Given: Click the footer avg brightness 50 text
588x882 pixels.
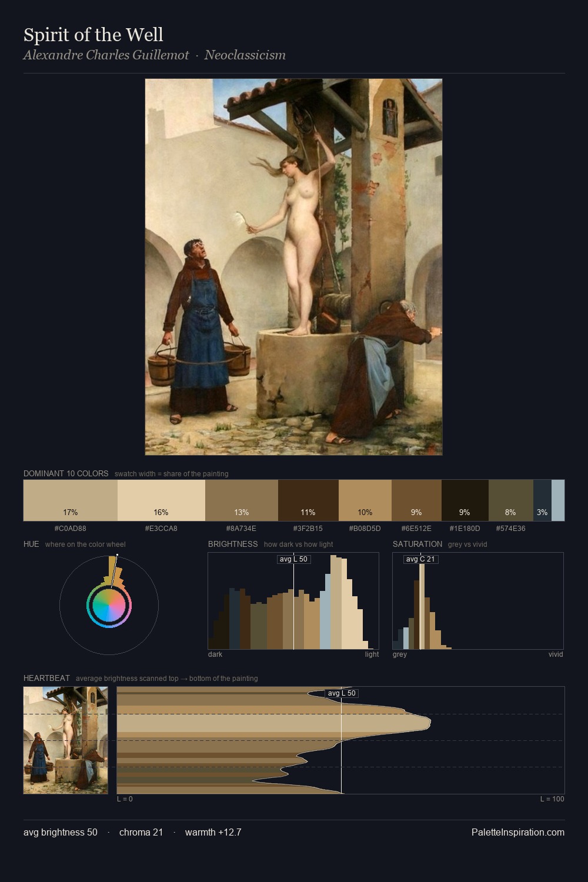Looking at the screenshot, I should [x=61, y=832].
